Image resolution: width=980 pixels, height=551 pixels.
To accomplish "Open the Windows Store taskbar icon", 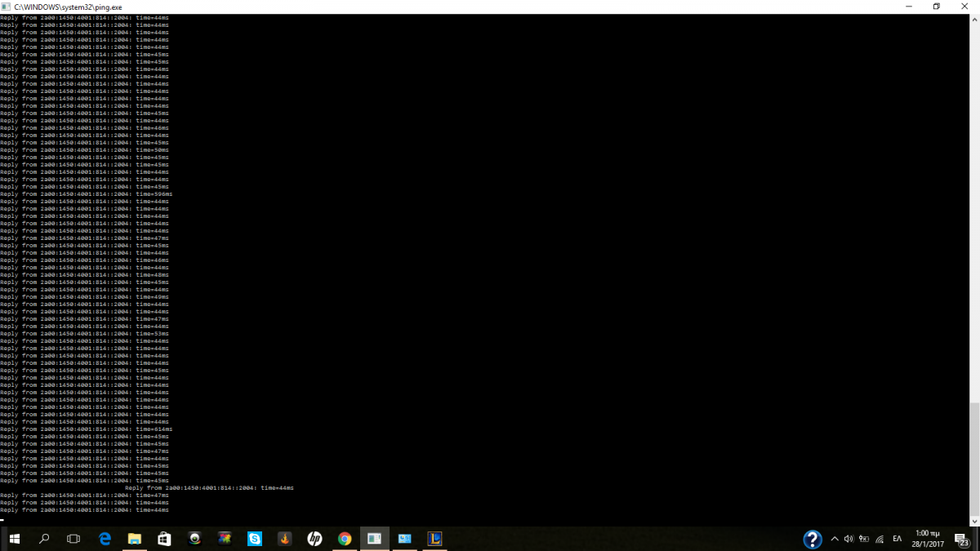I will (164, 539).
